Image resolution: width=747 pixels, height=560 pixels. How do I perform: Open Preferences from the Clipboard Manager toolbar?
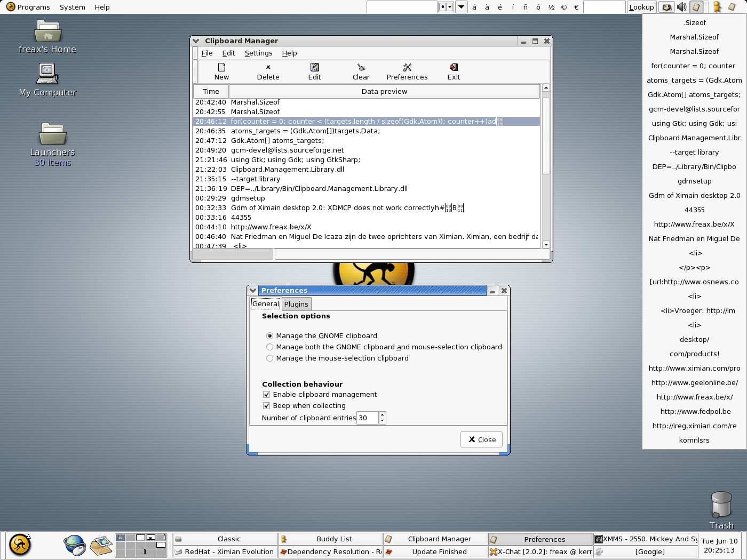click(x=407, y=71)
